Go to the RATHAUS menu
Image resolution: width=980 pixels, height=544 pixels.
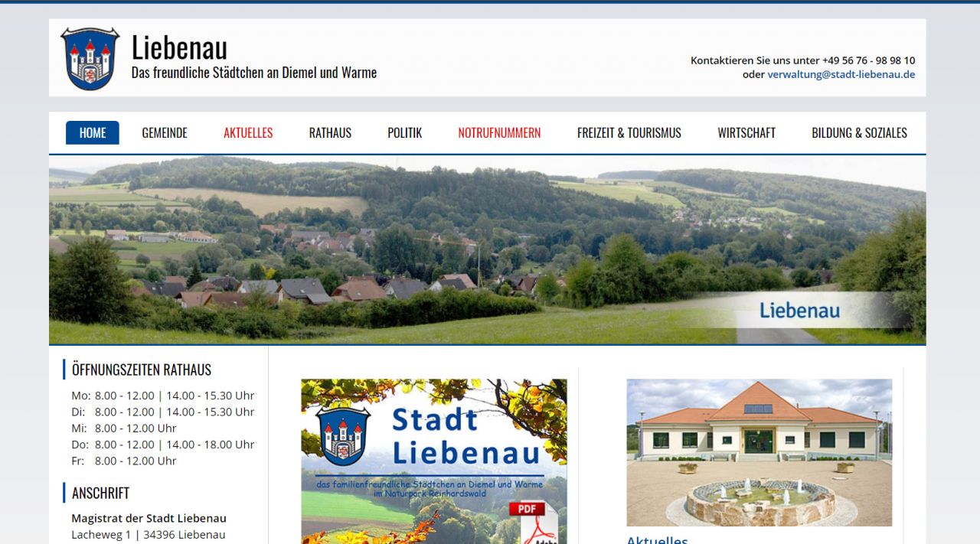click(330, 132)
